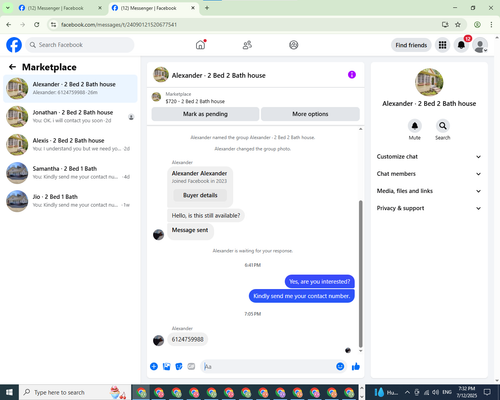Open Alexis - 2 Bed 2 Bath house conversation

click(70, 144)
